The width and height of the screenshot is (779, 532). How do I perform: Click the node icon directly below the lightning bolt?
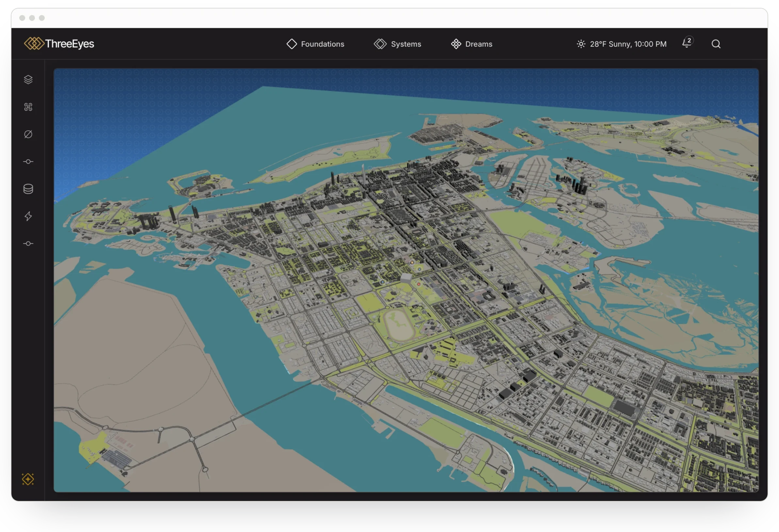tap(28, 243)
